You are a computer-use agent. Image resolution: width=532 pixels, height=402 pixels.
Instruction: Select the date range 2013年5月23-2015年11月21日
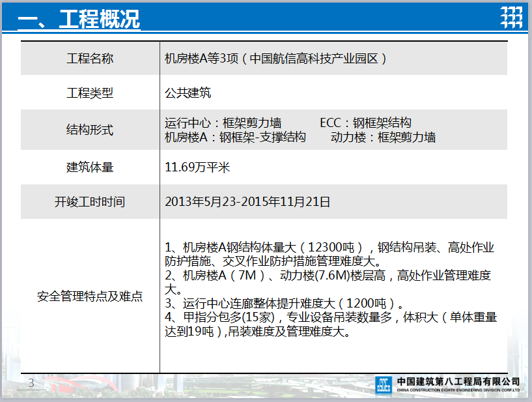[247, 202]
